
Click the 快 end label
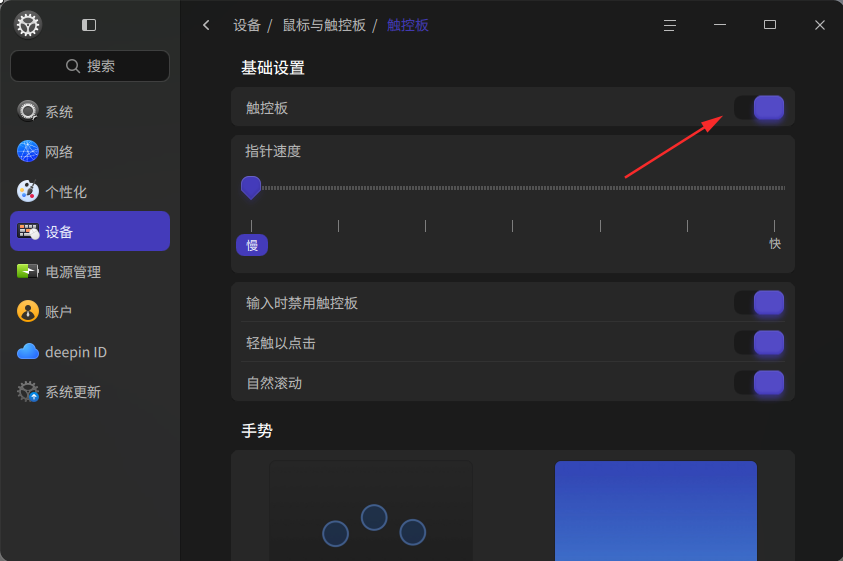[x=775, y=244]
